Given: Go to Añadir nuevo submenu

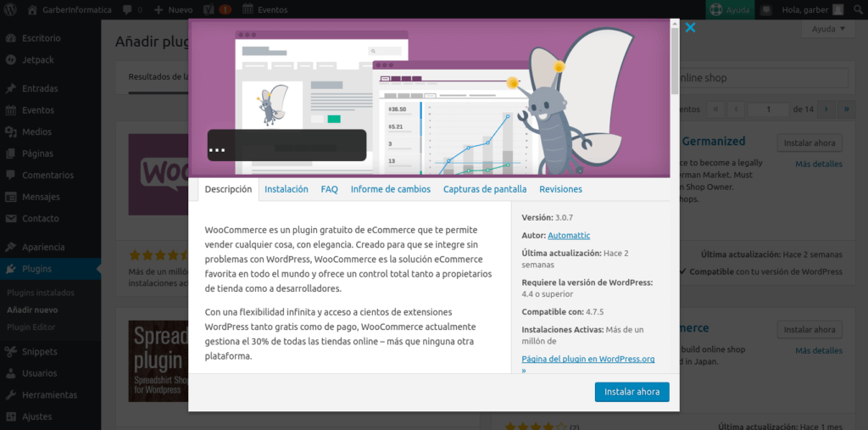Looking at the screenshot, I should pos(32,310).
